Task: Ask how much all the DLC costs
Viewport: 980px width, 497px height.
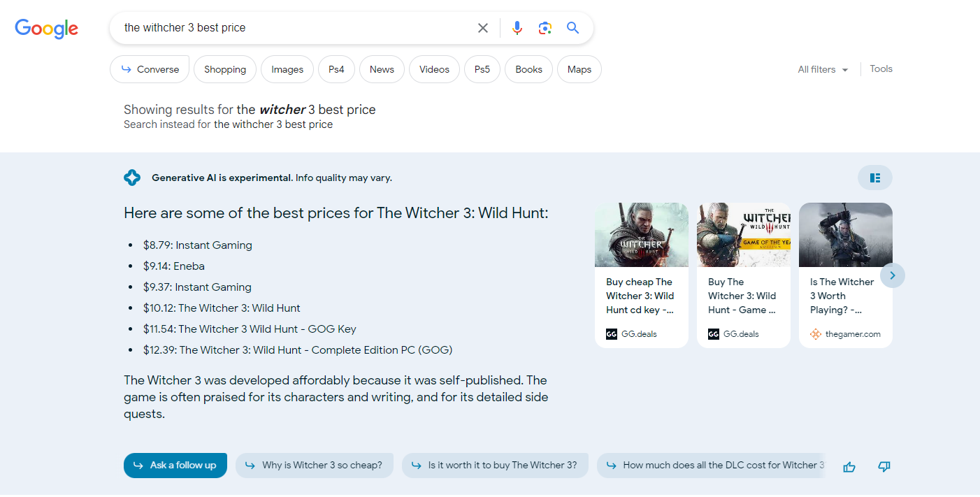Action: click(x=711, y=466)
